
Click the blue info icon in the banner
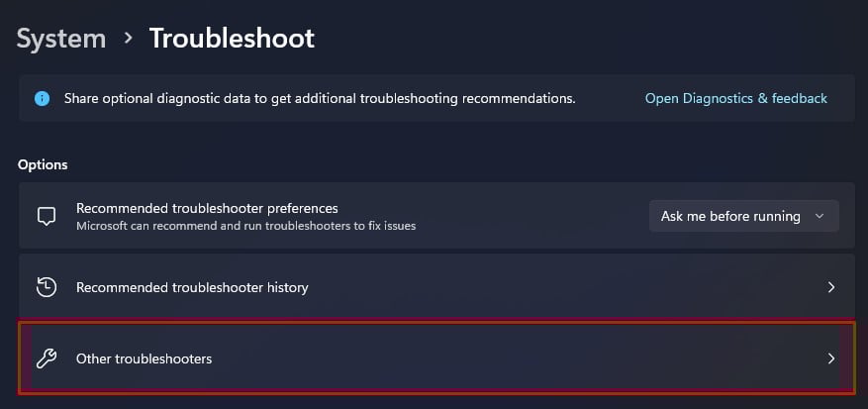tap(42, 99)
